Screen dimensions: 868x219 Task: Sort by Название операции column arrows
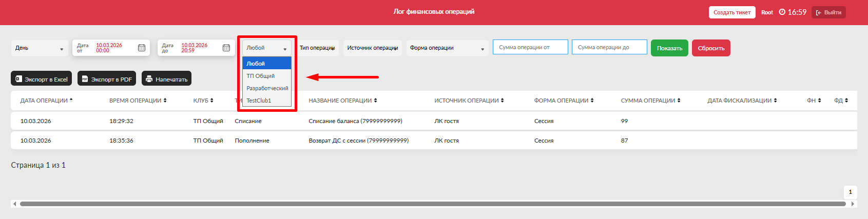pos(375,101)
